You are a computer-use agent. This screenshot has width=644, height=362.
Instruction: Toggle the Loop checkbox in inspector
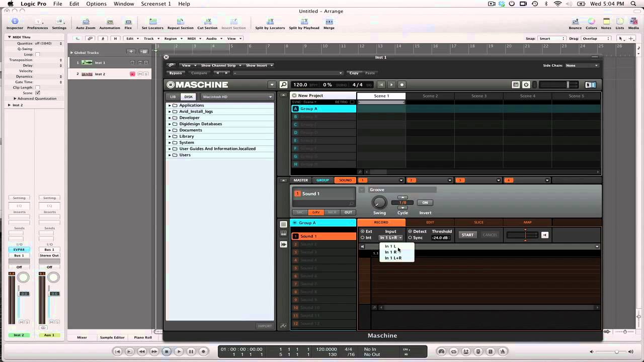pyautogui.click(x=37, y=54)
